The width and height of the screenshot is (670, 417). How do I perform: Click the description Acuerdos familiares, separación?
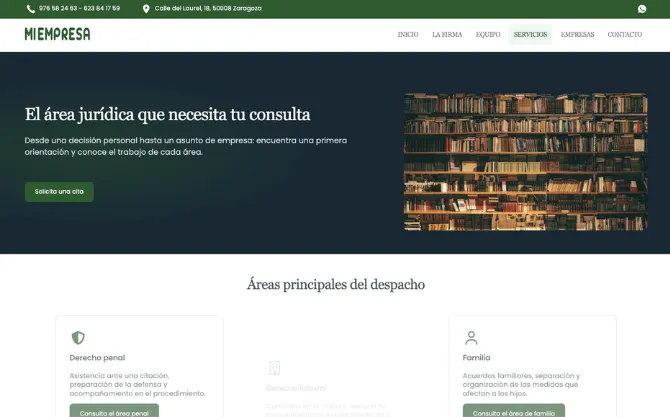point(521,385)
